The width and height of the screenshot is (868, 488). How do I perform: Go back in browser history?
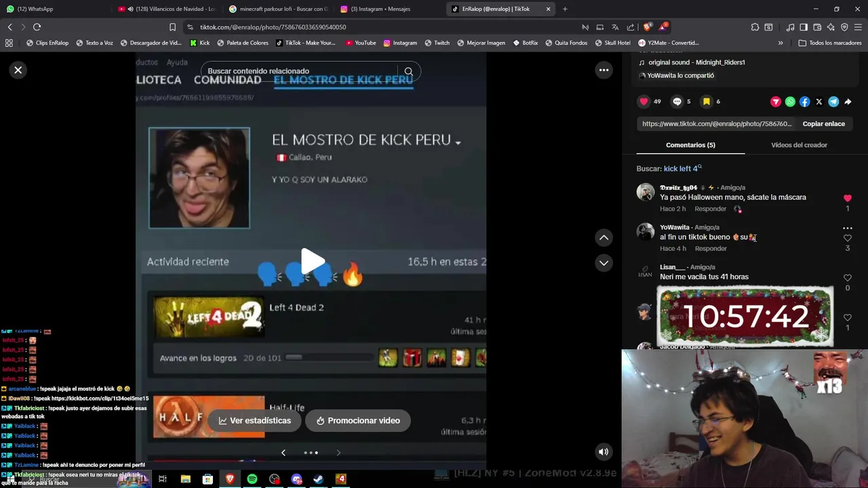click(9, 27)
